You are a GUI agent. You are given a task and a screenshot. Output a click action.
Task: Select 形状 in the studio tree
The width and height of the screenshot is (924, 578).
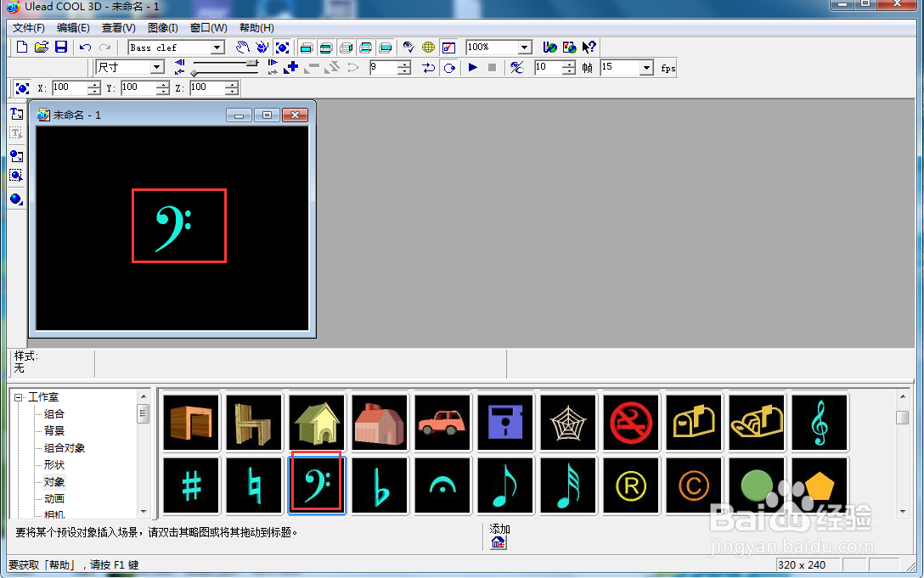54,465
